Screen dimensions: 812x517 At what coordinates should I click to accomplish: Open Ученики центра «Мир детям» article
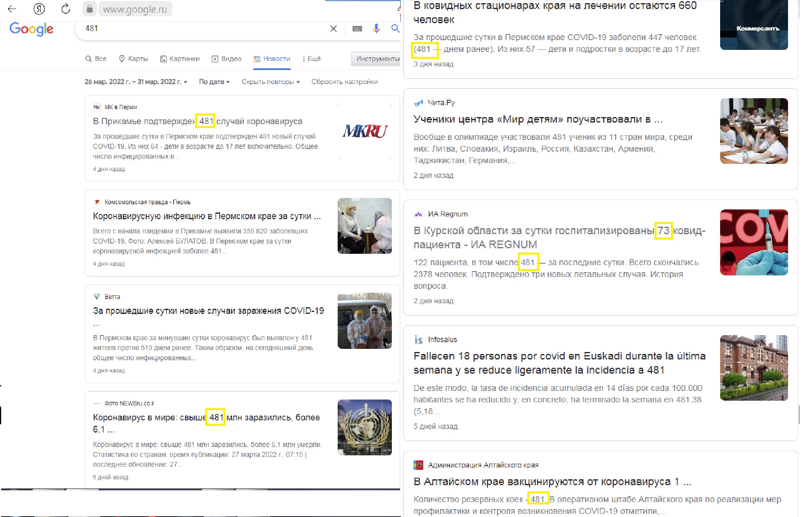click(x=538, y=119)
